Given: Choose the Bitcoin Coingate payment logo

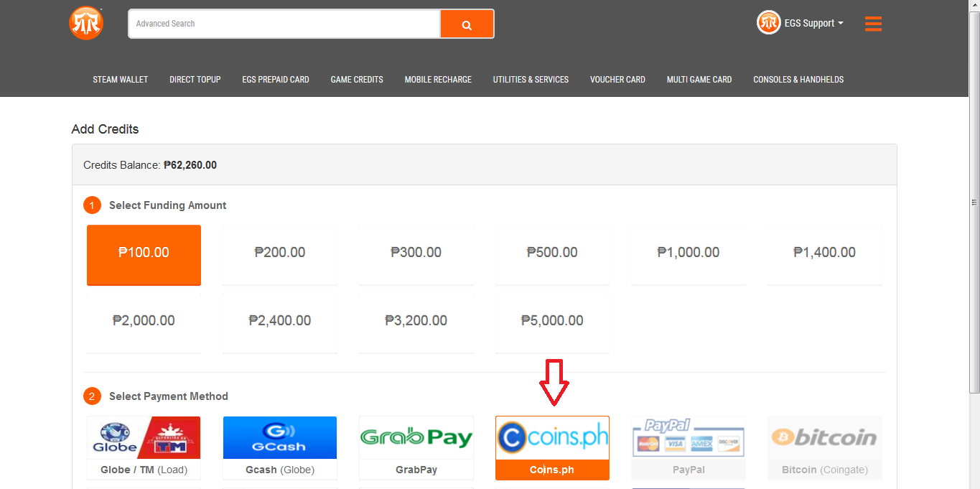Looking at the screenshot, I should 824,437.
